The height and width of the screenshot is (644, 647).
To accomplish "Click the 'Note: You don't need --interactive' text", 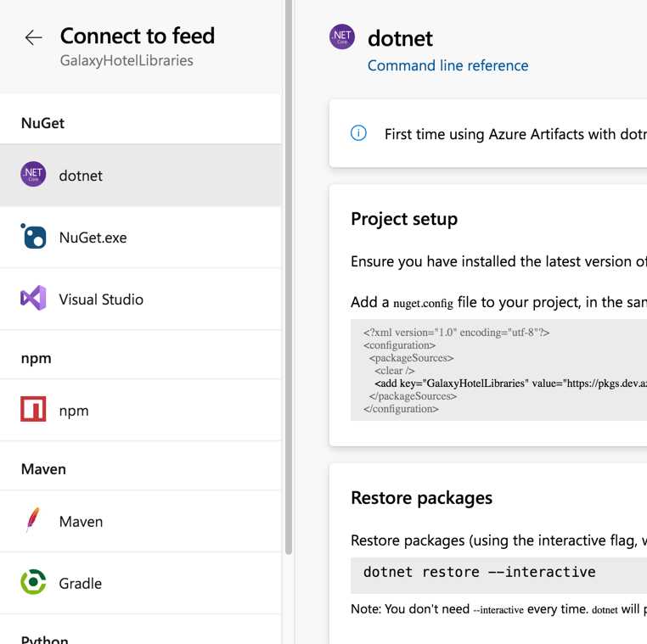I will tap(498, 609).
